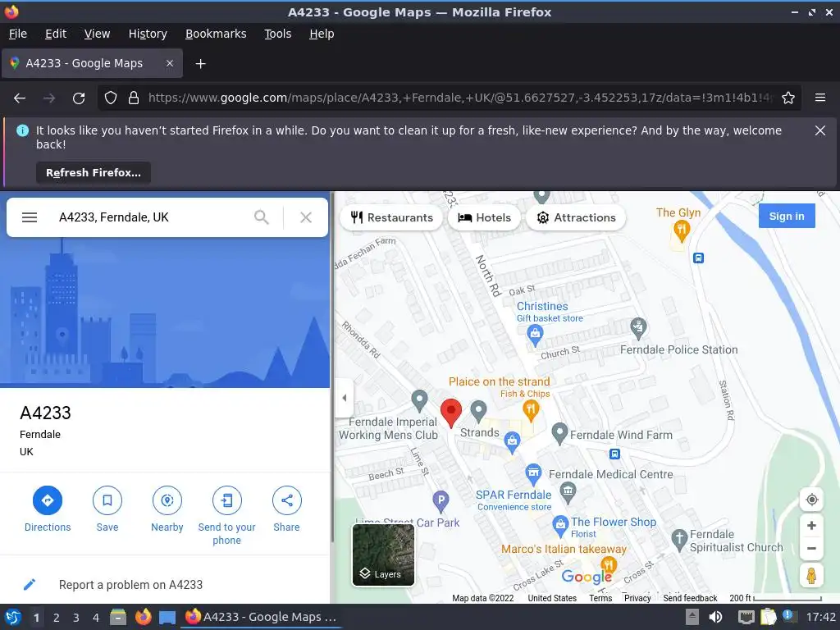
Task: Switch to workspace 2 in taskbar
Action: pos(57,618)
